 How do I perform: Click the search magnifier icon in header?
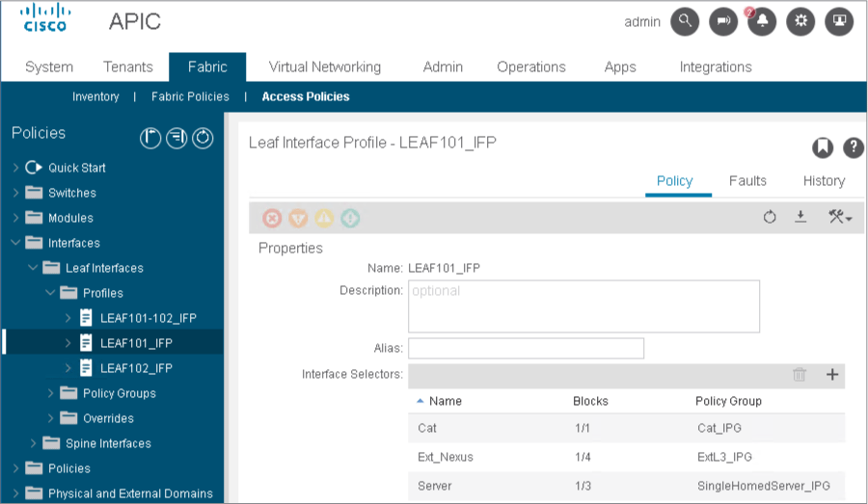(685, 22)
